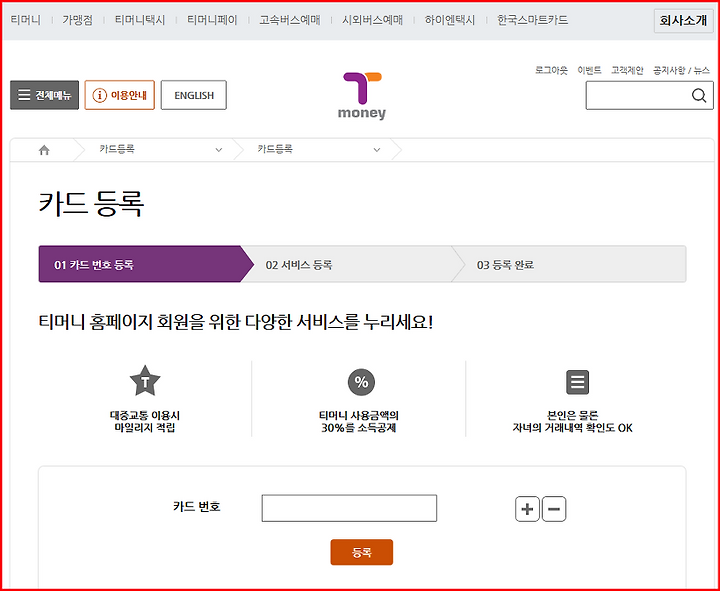This screenshot has height=591, width=720.
Task: Click text 대중교통 이용시 마일리지 적립
Action: click(x=145, y=422)
